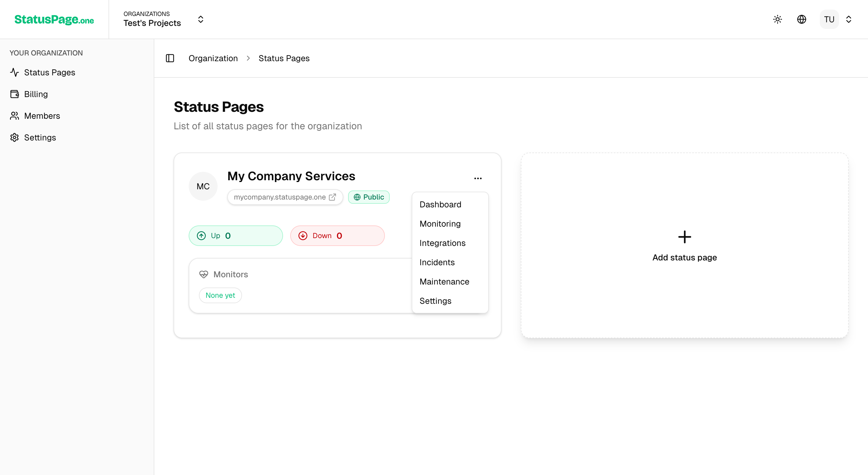This screenshot has height=475, width=868.
Task: Click the Monitors section label
Action: [x=231, y=274]
